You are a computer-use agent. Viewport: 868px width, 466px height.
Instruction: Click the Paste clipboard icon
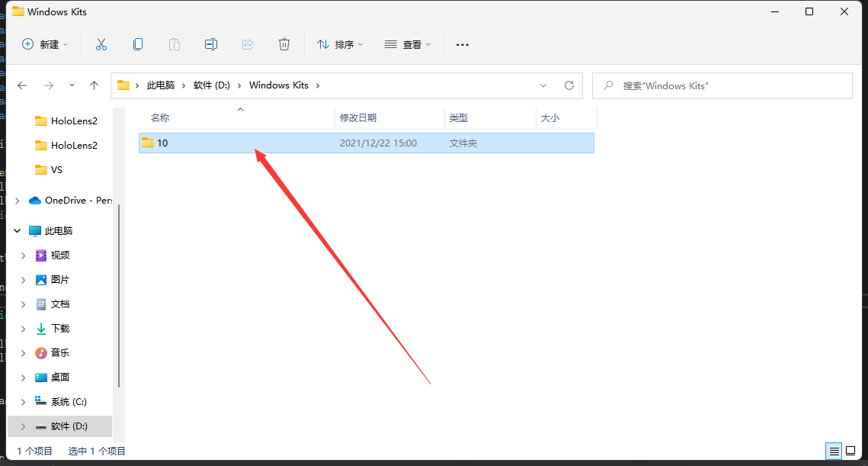pyautogui.click(x=175, y=44)
